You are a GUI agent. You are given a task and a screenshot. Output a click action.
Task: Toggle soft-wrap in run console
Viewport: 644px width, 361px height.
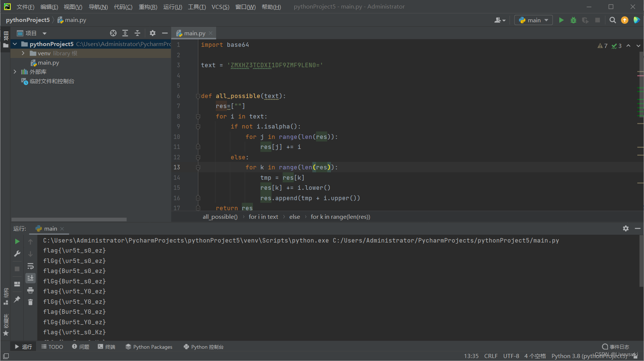tap(30, 266)
